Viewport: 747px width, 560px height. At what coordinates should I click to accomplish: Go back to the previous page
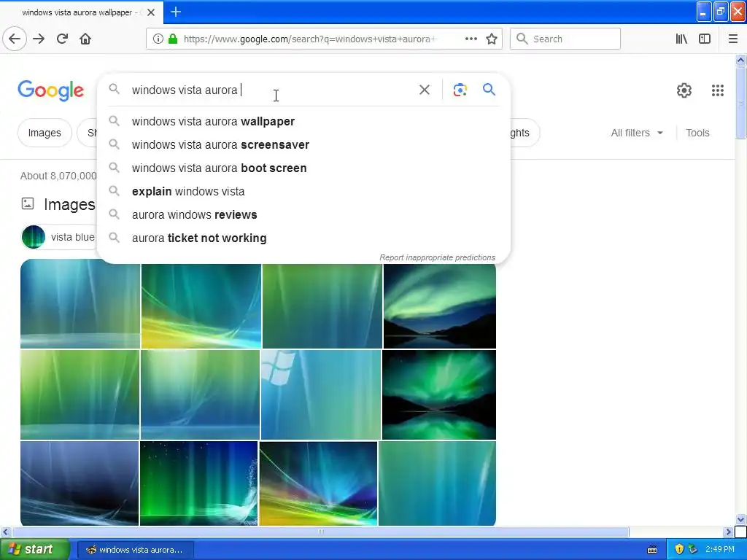[x=15, y=39]
